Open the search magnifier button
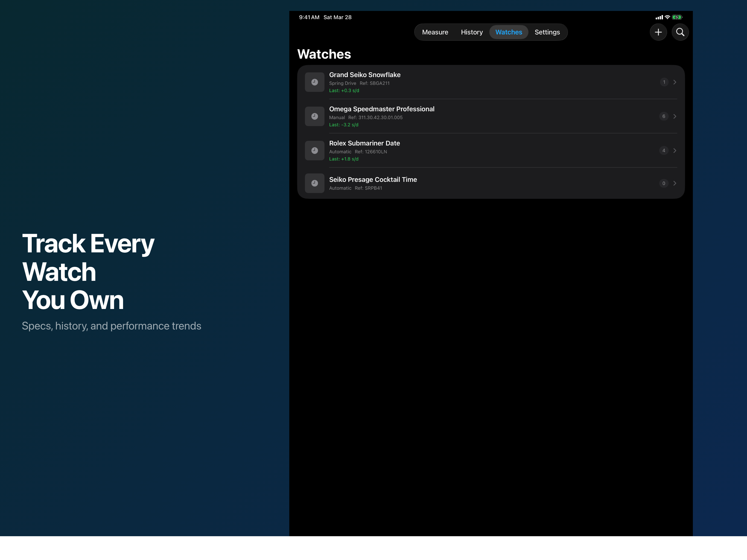747x560 pixels. point(680,32)
